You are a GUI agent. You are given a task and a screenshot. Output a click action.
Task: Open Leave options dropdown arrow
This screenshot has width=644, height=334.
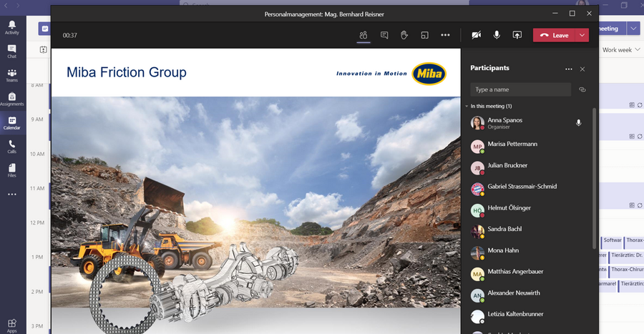[582, 35]
